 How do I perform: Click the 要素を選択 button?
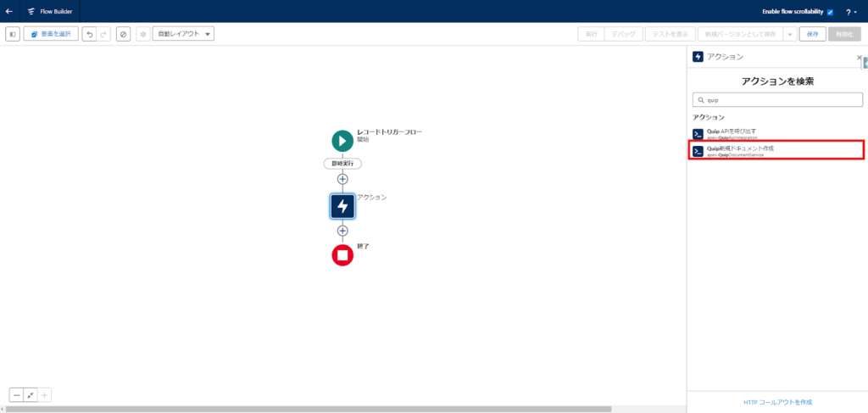point(51,34)
